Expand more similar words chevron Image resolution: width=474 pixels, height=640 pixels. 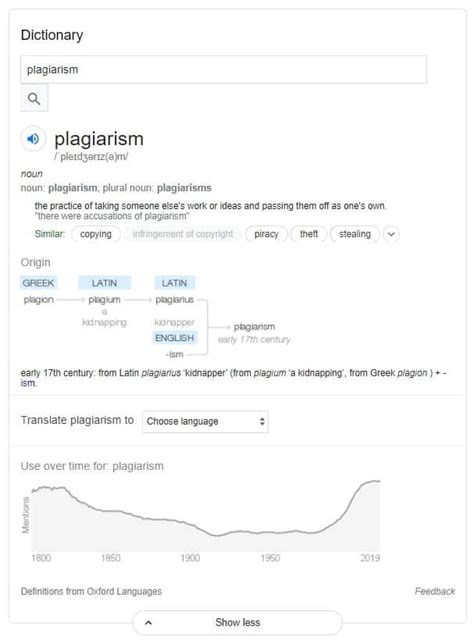click(391, 234)
